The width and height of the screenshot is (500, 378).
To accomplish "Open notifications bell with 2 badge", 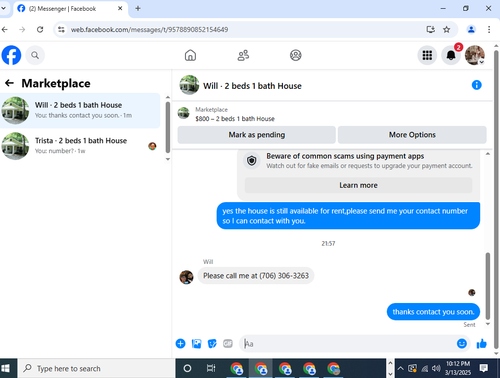I will click(x=451, y=55).
